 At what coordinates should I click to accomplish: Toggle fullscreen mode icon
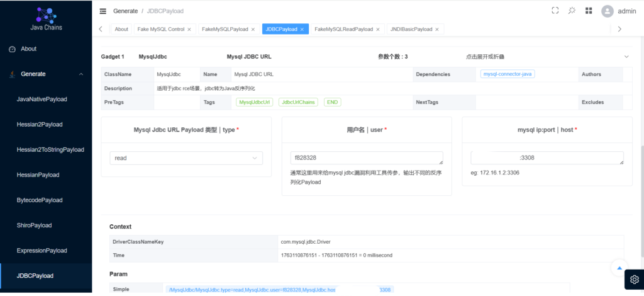(x=555, y=11)
